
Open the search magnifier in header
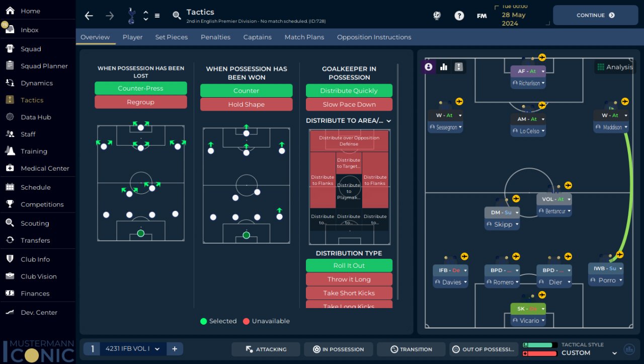click(x=177, y=16)
